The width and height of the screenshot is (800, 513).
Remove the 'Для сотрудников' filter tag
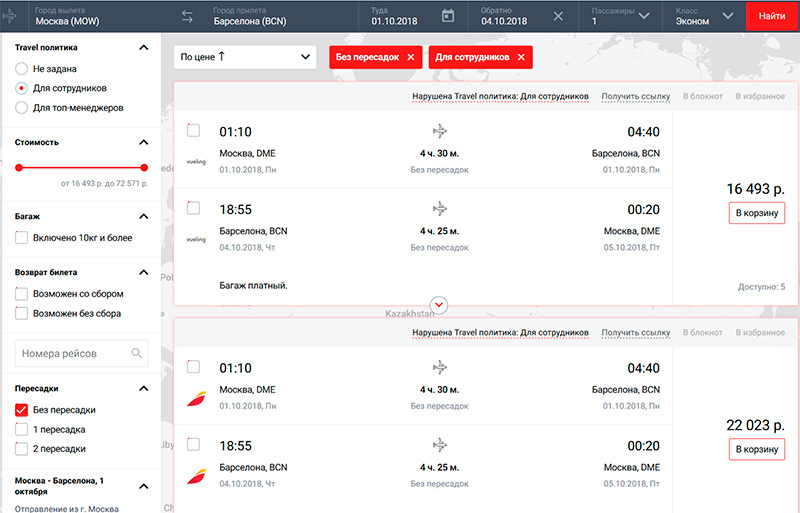click(x=520, y=58)
